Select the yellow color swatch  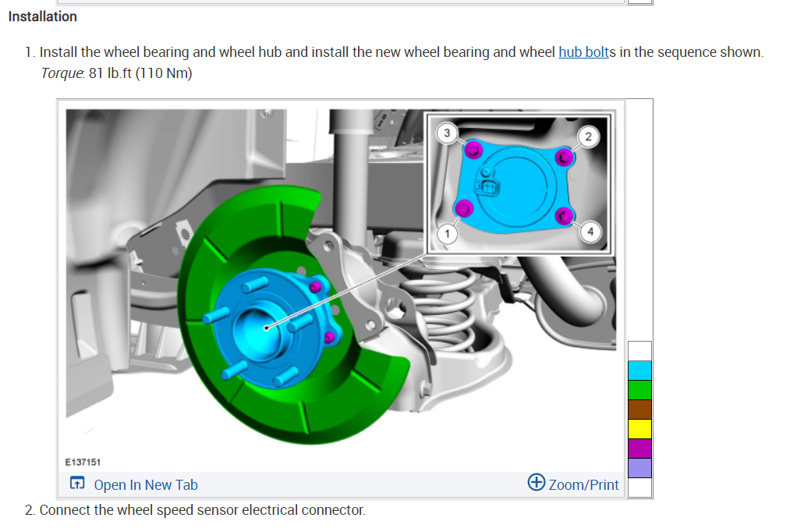click(x=640, y=429)
